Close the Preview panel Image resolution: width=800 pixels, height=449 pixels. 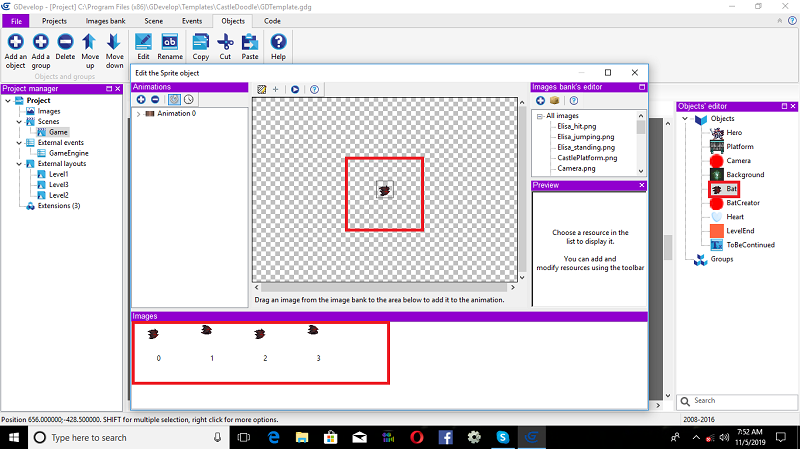(642, 185)
